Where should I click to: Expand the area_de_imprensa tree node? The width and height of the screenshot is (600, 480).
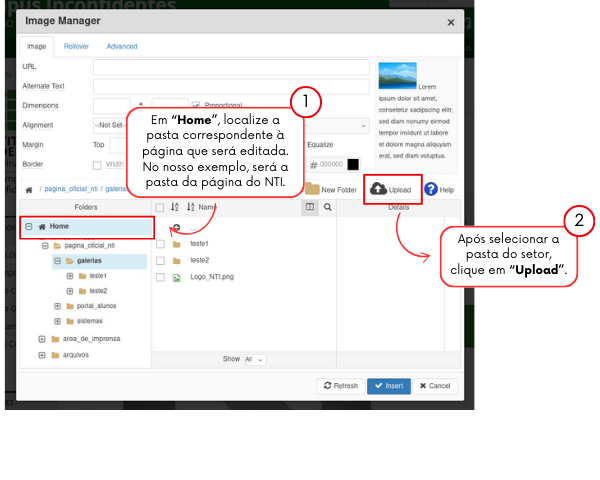(42, 339)
